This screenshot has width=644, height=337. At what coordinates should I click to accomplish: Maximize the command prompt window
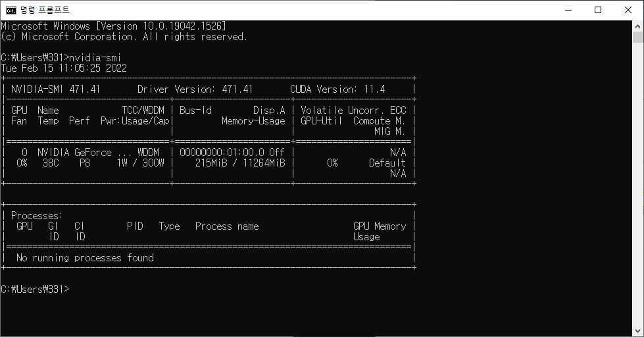(x=598, y=10)
